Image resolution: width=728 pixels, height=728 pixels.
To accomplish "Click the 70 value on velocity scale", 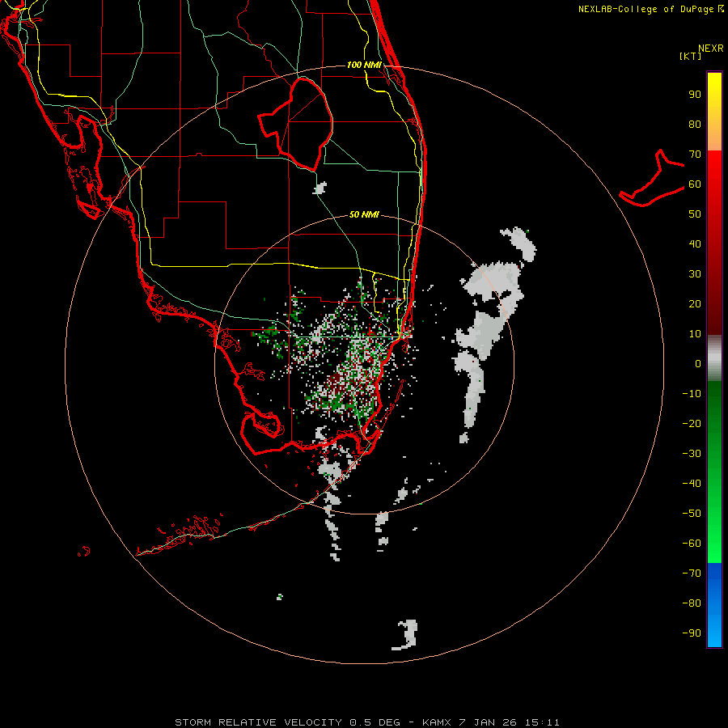I will [x=695, y=154].
